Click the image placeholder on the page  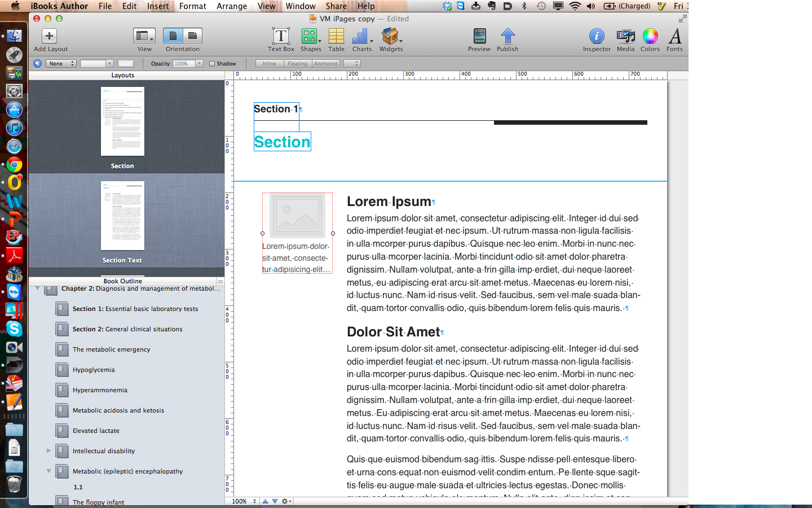[x=297, y=215]
